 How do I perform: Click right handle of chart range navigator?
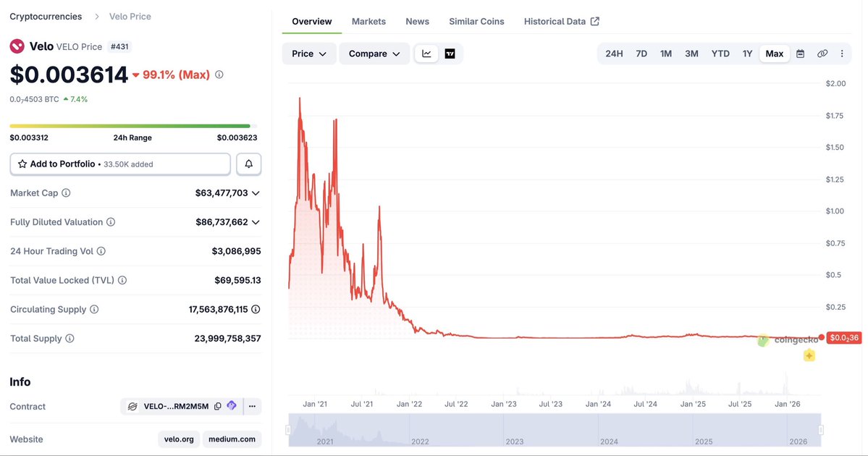pos(821,430)
